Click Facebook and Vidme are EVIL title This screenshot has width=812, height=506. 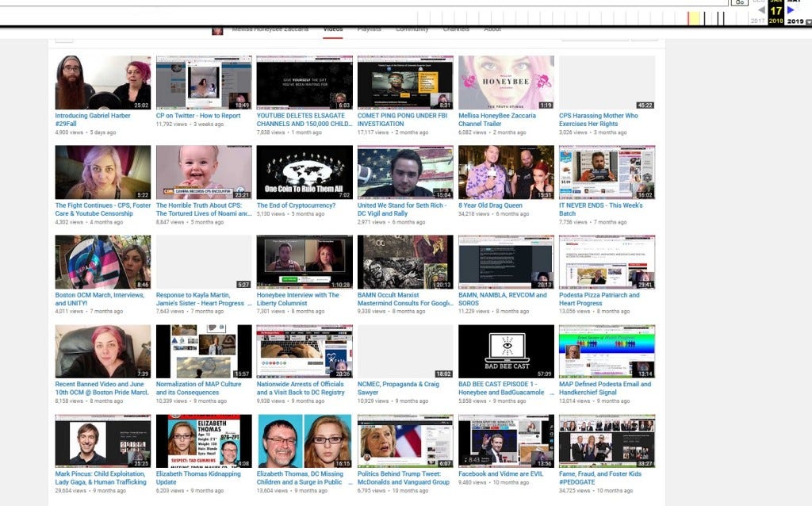(x=501, y=474)
